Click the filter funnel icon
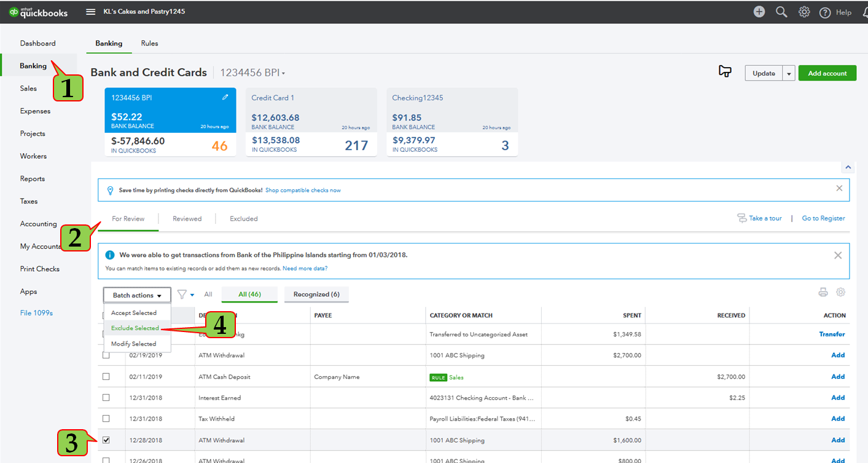 (x=182, y=295)
